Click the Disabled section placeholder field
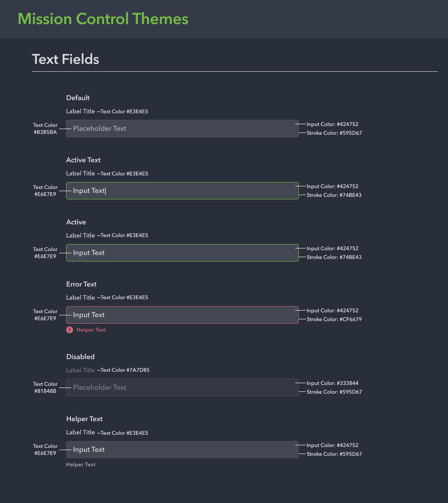 [x=182, y=388]
